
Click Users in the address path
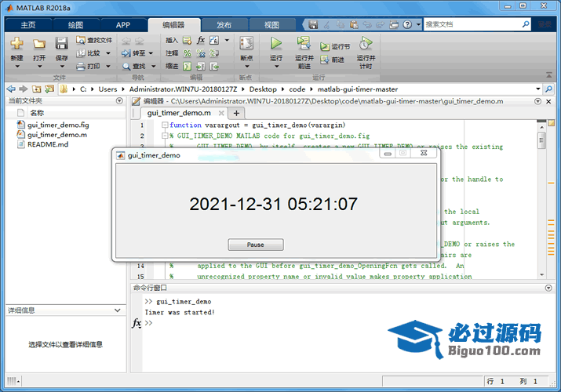[107, 89]
